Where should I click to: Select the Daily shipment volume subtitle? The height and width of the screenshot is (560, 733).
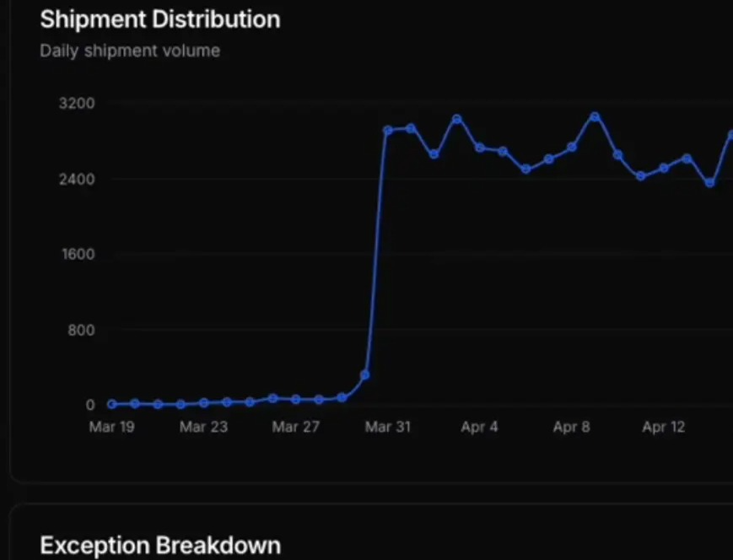(129, 51)
